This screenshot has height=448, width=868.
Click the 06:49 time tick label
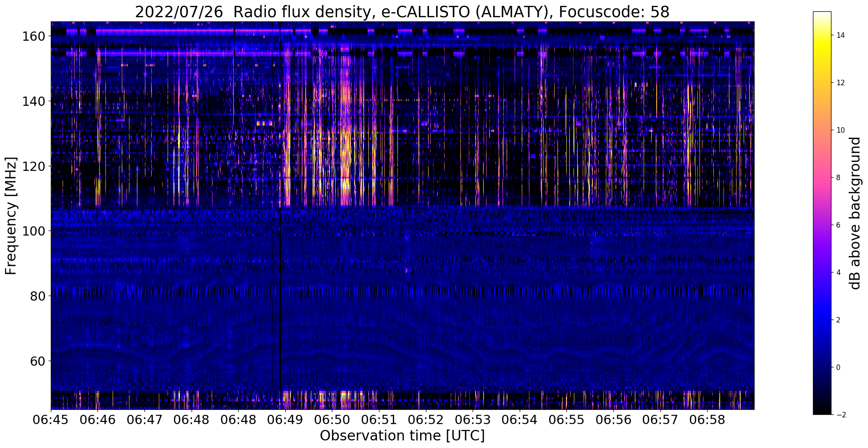pos(286,420)
